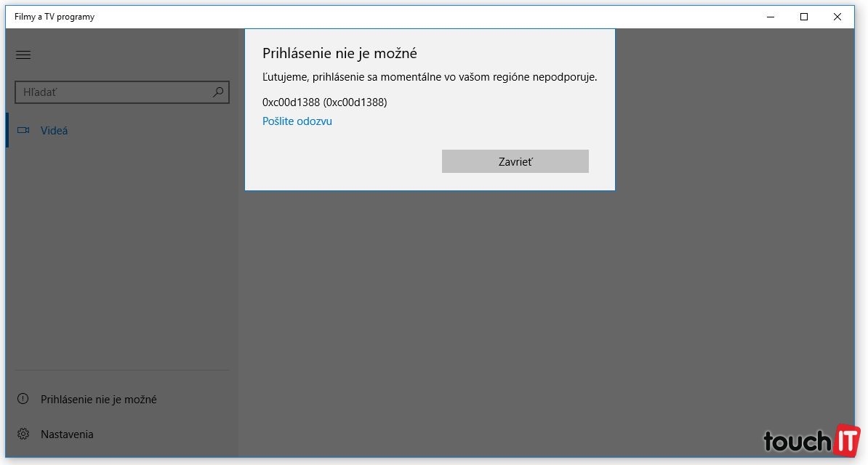Screen dimensions: 868x465
Task: Click the "Ľutujeme" region error message
Action: point(429,77)
